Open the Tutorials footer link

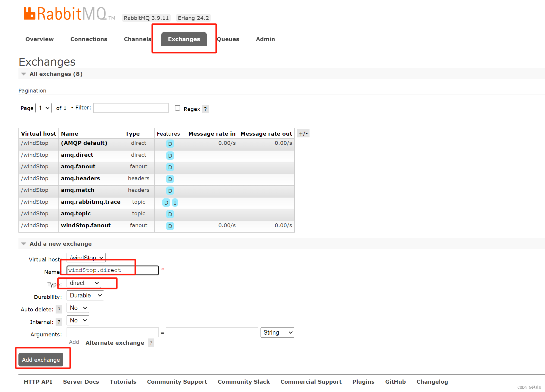[x=123, y=382]
